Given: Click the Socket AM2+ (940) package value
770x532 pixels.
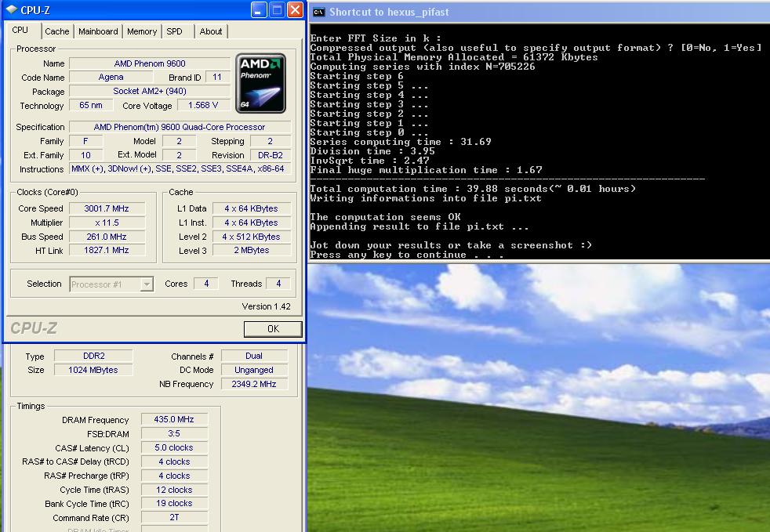Looking at the screenshot, I should click(150, 92).
